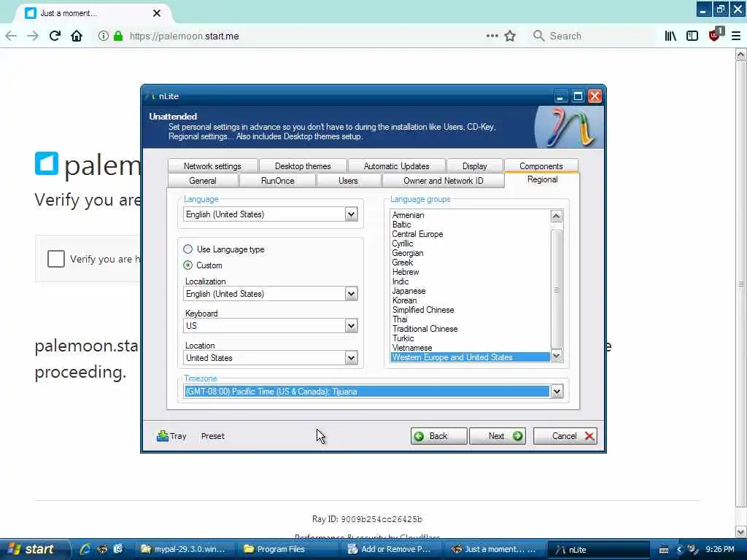
Task: Click the browser back arrow
Action: click(x=11, y=36)
